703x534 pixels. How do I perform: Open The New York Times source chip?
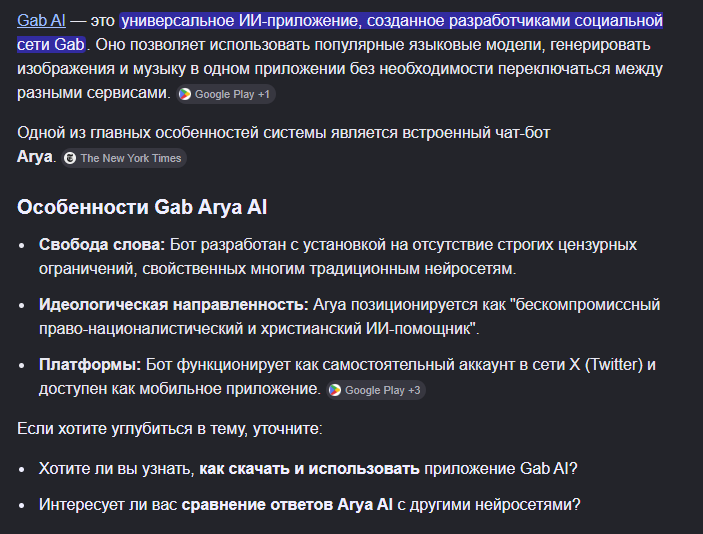pyautogui.click(x=124, y=158)
